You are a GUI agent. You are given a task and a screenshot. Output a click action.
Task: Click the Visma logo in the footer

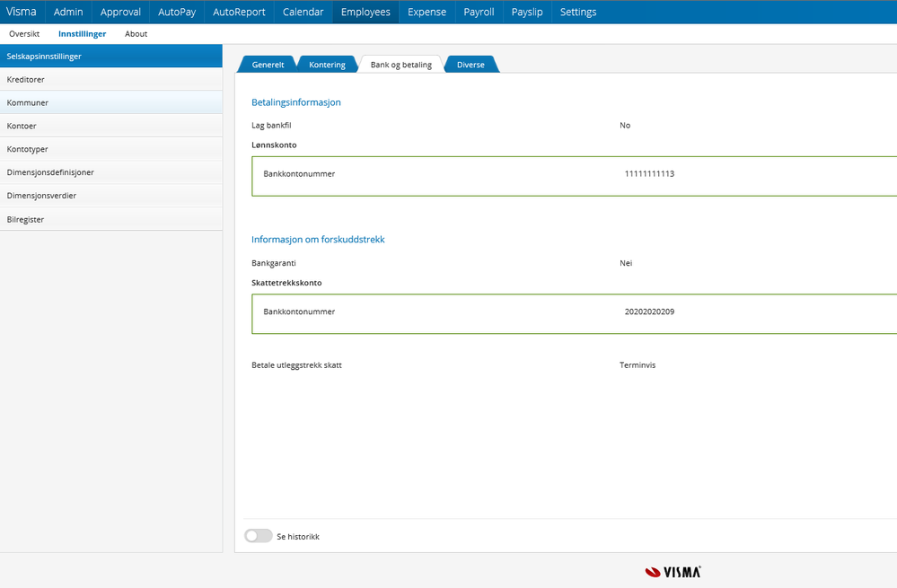coord(673,572)
